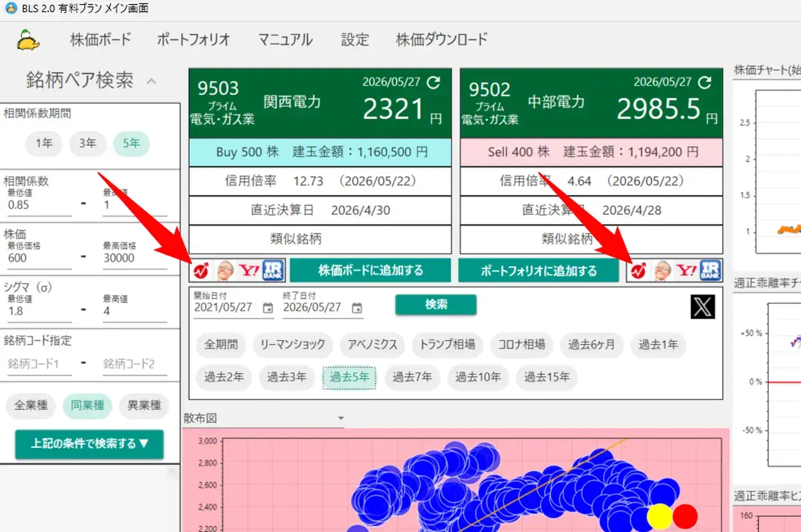The image size is (801, 532).
Task: Select 全業種 industry filter
Action: point(30,405)
